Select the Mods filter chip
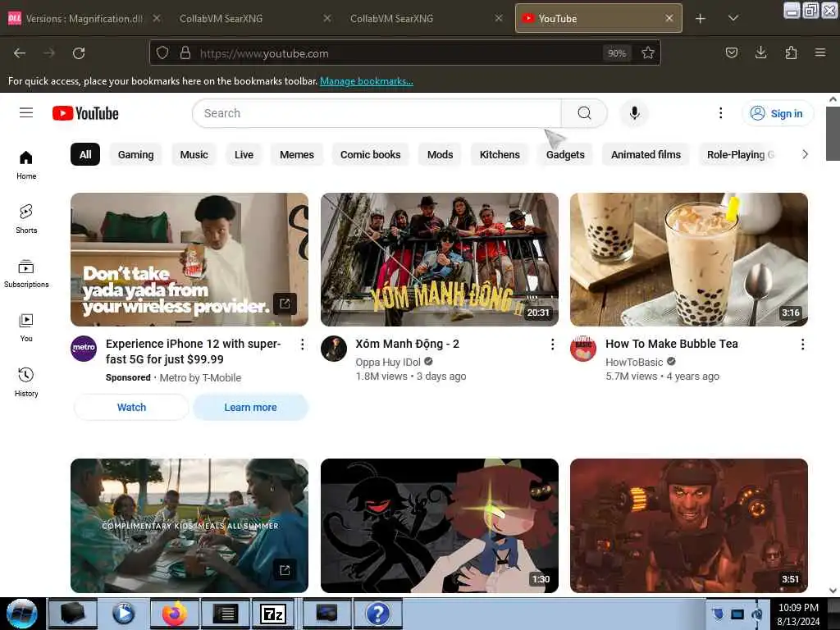 [440, 154]
